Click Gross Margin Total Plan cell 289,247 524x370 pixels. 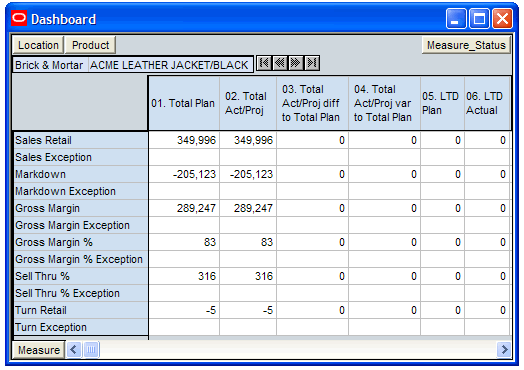pos(184,208)
